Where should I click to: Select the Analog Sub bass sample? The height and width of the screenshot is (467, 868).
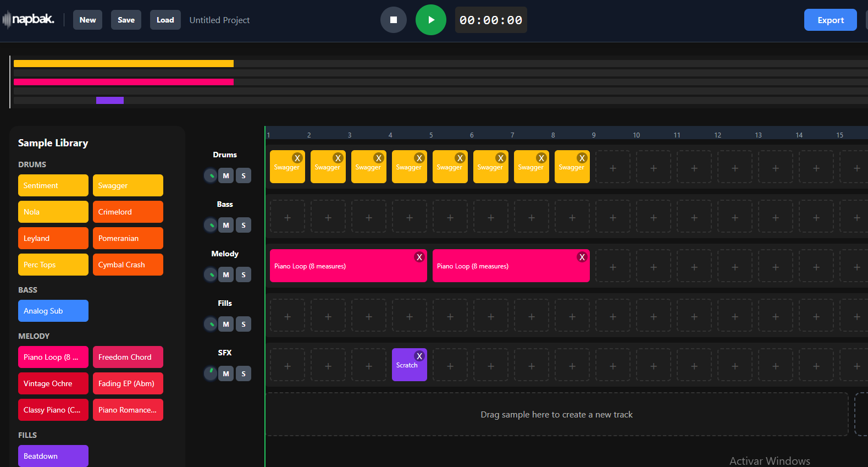coord(53,311)
